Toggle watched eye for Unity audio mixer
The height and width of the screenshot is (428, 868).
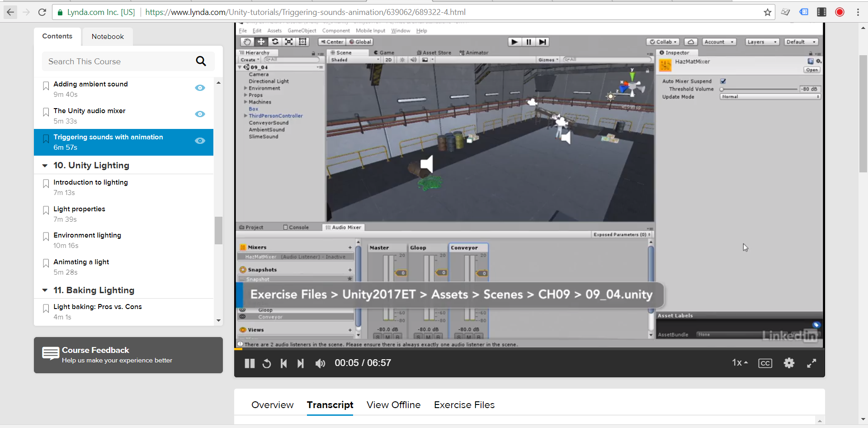pyautogui.click(x=200, y=114)
